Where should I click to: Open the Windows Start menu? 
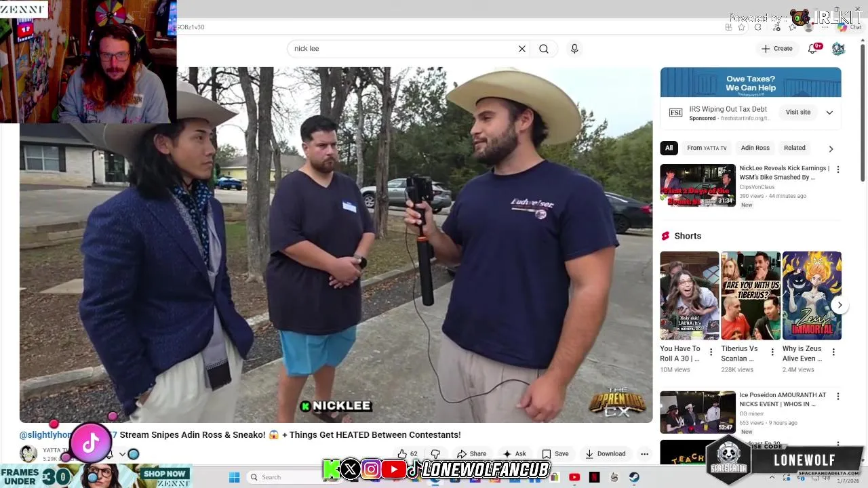point(234,477)
